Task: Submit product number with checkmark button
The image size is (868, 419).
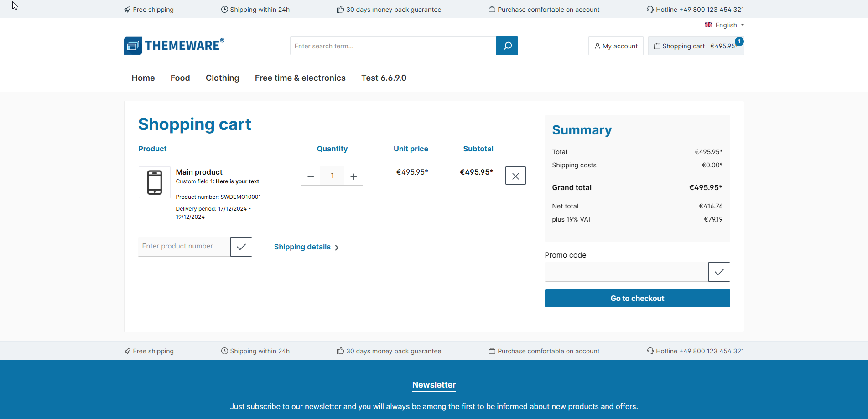Action: pyautogui.click(x=241, y=247)
